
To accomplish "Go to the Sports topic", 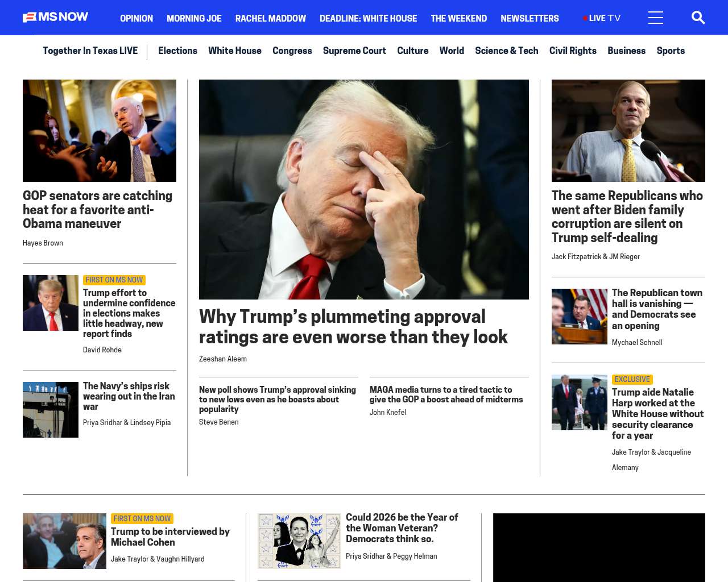I will [671, 51].
